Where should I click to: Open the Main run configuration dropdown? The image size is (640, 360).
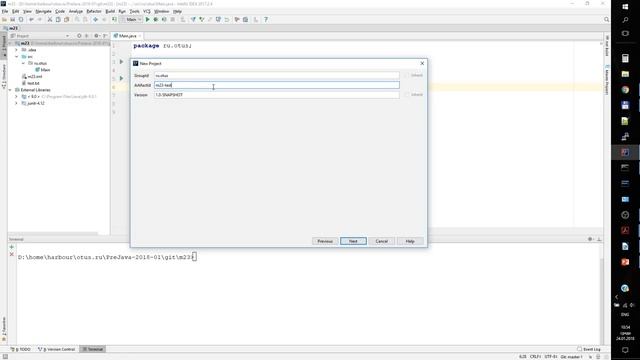[131, 20]
